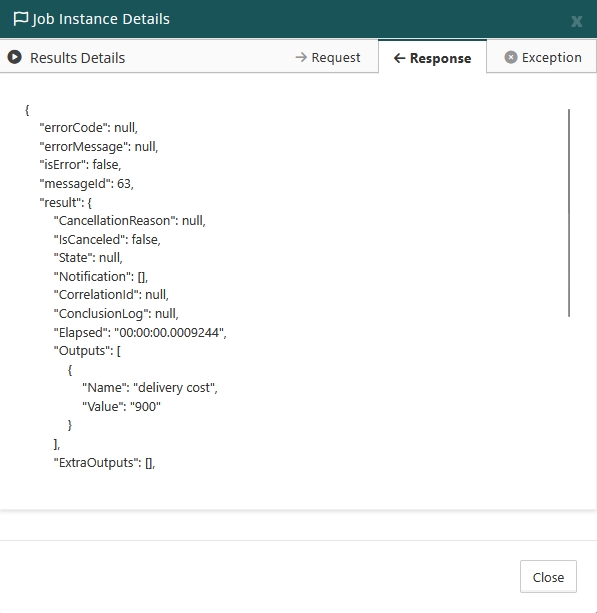Click the "Elapsed" time value line
Screen dimensions: 597x613
(140, 332)
